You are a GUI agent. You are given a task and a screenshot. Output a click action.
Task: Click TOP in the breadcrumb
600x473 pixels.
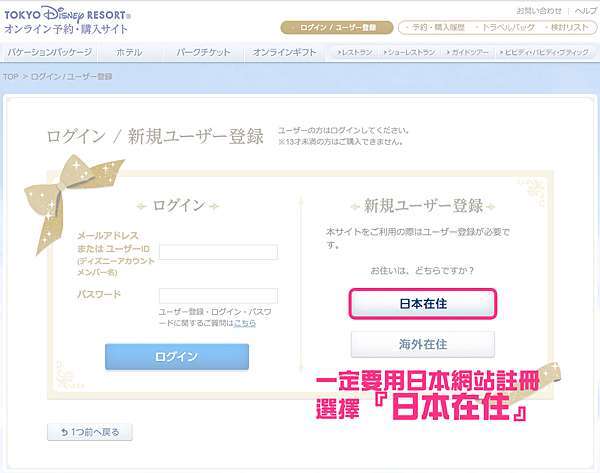(x=11, y=77)
